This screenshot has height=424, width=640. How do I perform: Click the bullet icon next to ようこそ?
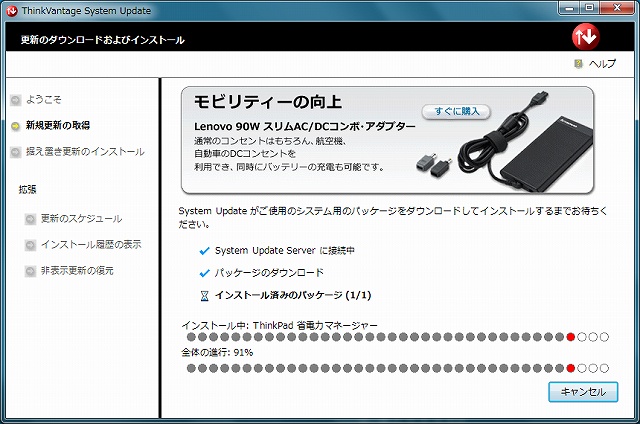pos(16,100)
